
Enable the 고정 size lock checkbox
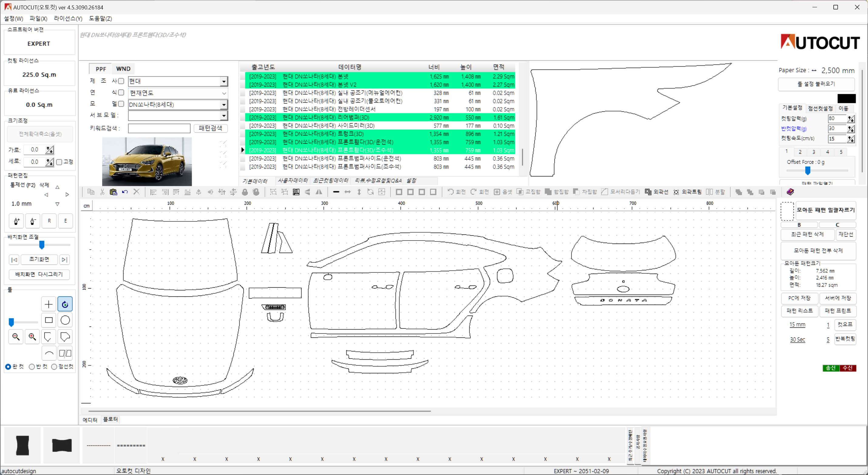[x=59, y=162]
